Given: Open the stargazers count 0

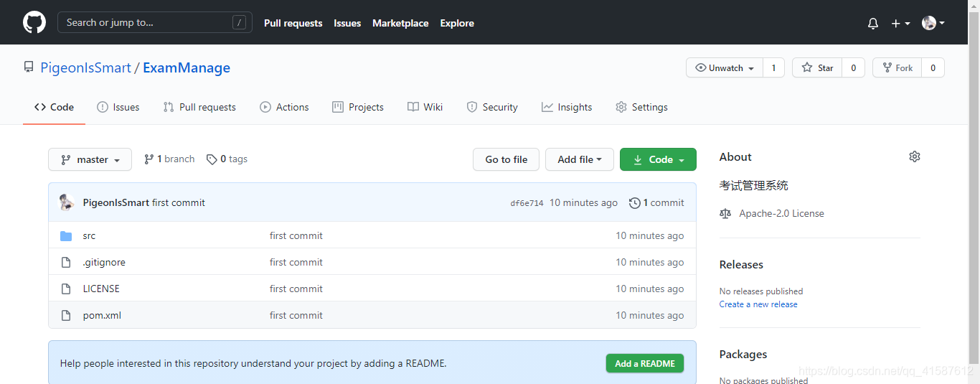Looking at the screenshot, I should (x=853, y=68).
